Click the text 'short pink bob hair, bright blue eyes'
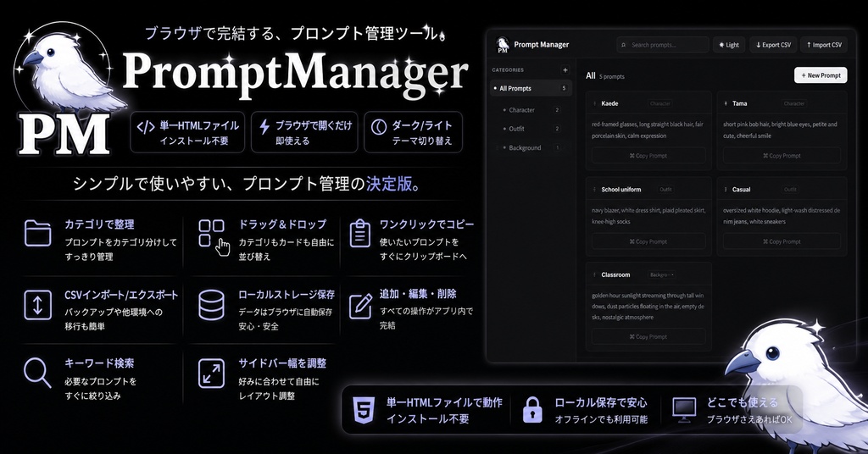Viewport: 868px width, 454px height. click(x=768, y=125)
